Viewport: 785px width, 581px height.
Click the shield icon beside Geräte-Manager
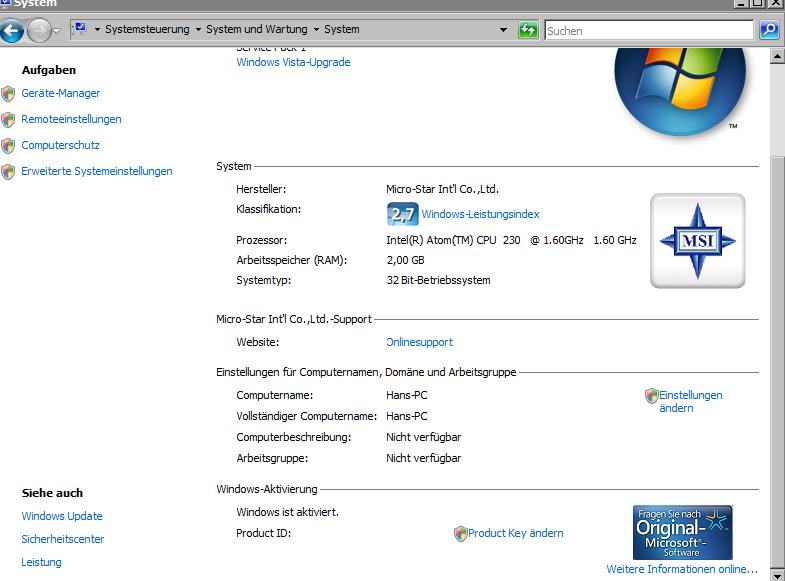[8, 94]
